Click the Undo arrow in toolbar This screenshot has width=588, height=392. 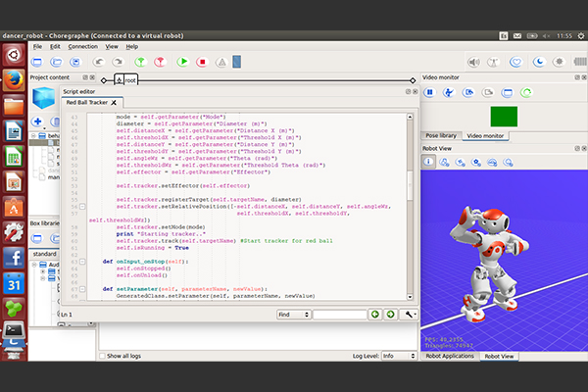tap(100, 62)
